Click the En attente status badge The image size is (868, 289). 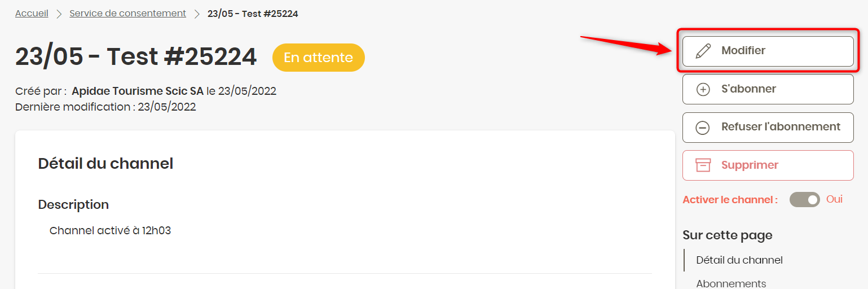(x=319, y=58)
